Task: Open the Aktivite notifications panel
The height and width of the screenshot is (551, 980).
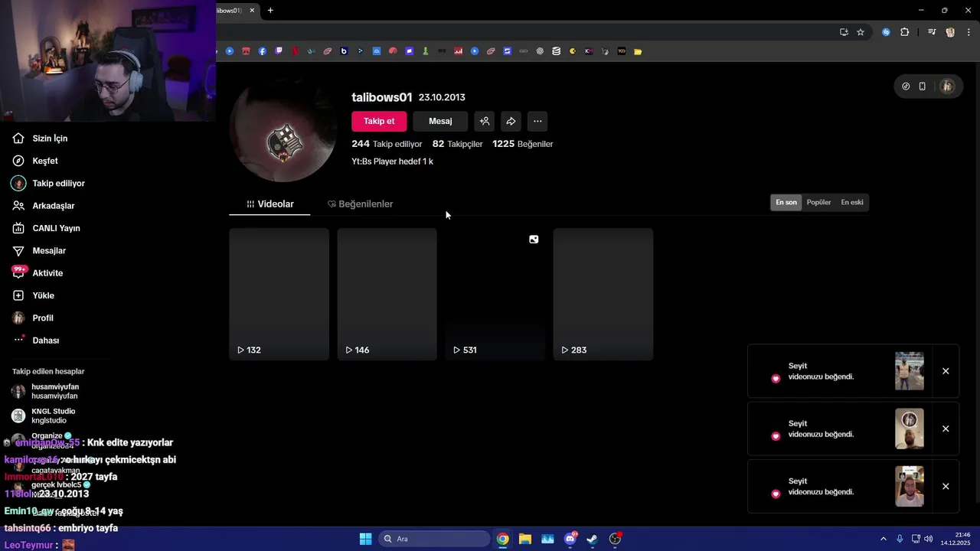Action: click(x=47, y=273)
